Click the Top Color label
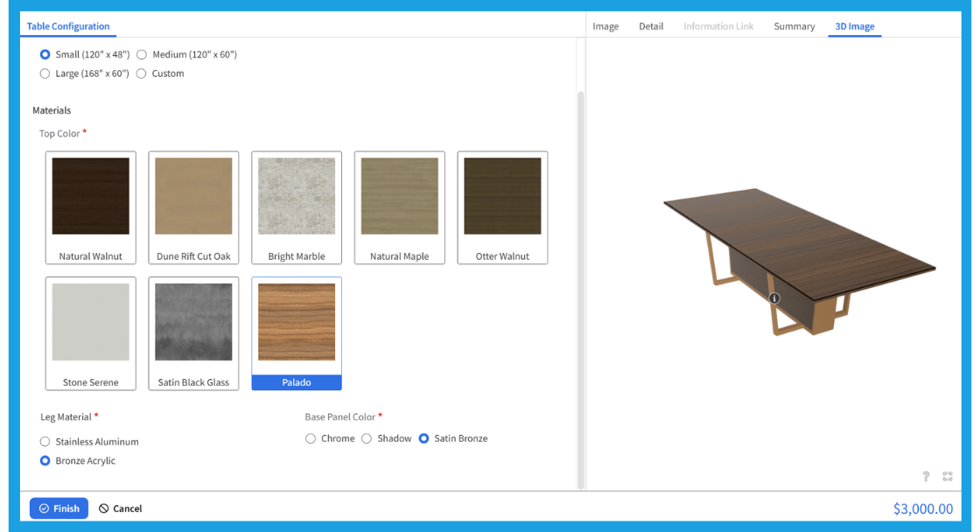Viewport: 980px width, 532px height. point(59,133)
